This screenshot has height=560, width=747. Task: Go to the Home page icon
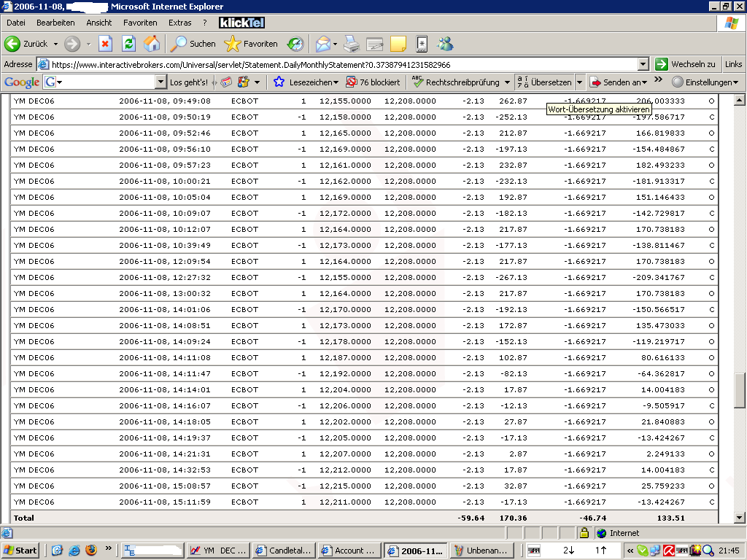152,44
